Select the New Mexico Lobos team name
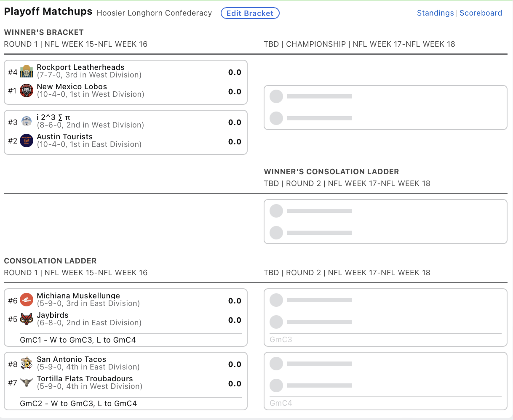Screen dimensions: 513x420 click(x=72, y=87)
